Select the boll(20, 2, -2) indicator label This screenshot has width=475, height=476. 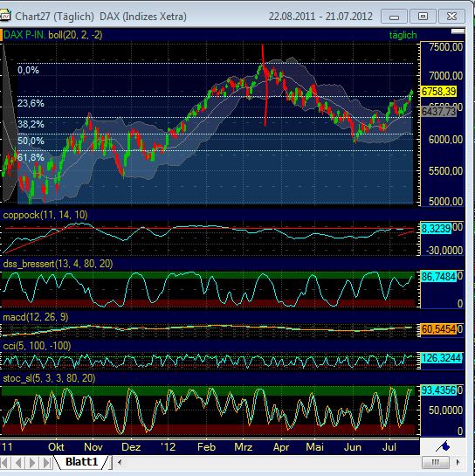[75, 35]
